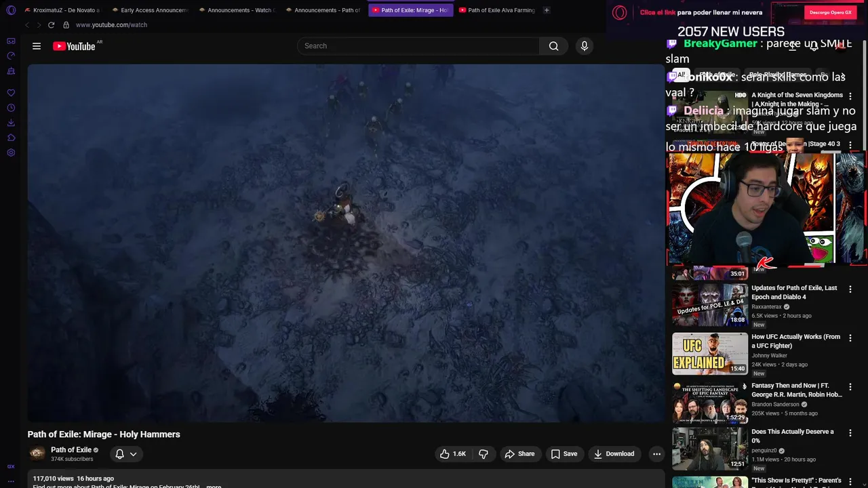Like the video showing 1.6K likes
868x488 pixels.
(453, 454)
